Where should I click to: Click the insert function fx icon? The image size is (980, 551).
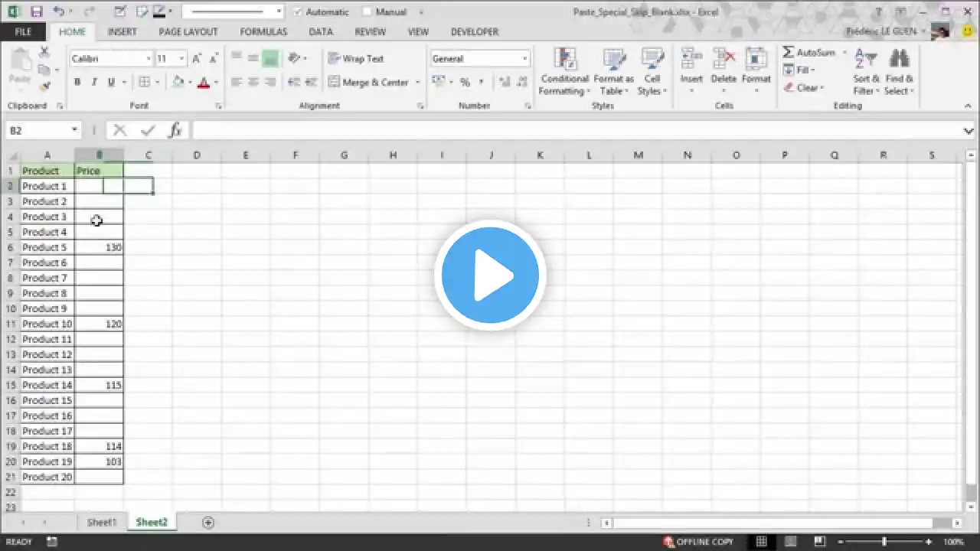coord(175,130)
